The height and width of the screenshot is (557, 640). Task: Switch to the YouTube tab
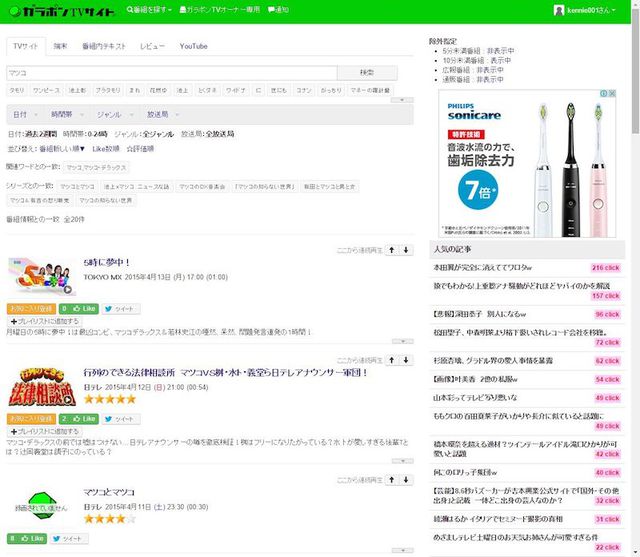[x=193, y=47]
